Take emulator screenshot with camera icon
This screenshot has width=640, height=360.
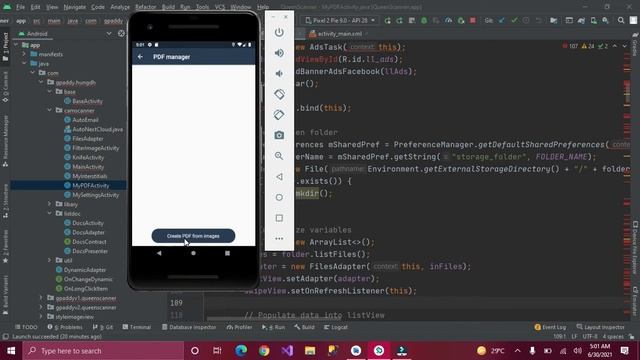(279, 135)
